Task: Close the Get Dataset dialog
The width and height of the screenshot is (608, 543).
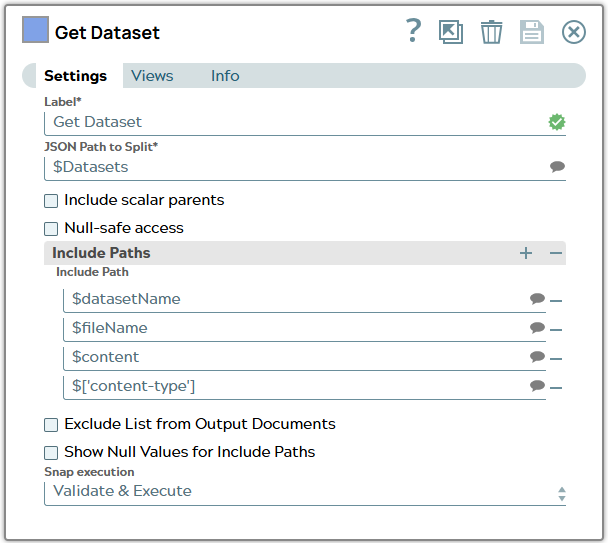Action: [x=573, y=32]
